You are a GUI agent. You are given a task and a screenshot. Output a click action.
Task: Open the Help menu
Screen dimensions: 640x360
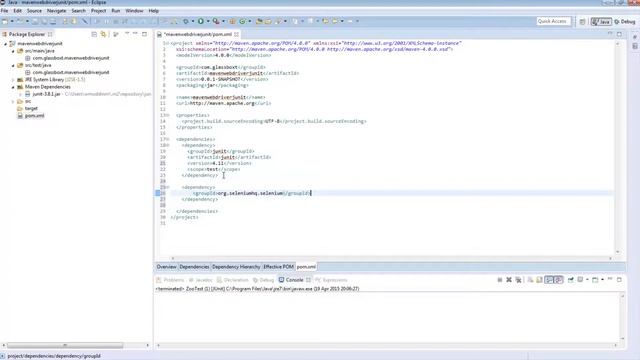coord(153,11)
